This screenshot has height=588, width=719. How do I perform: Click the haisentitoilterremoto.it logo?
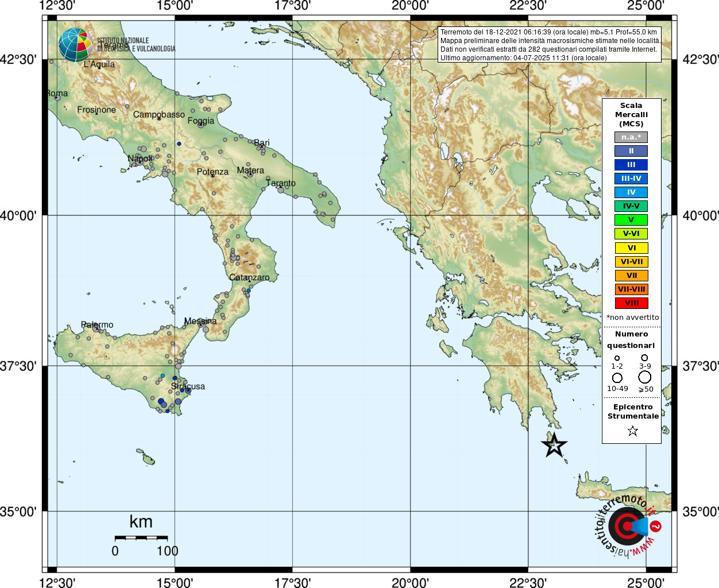click(x=627, y=525)
